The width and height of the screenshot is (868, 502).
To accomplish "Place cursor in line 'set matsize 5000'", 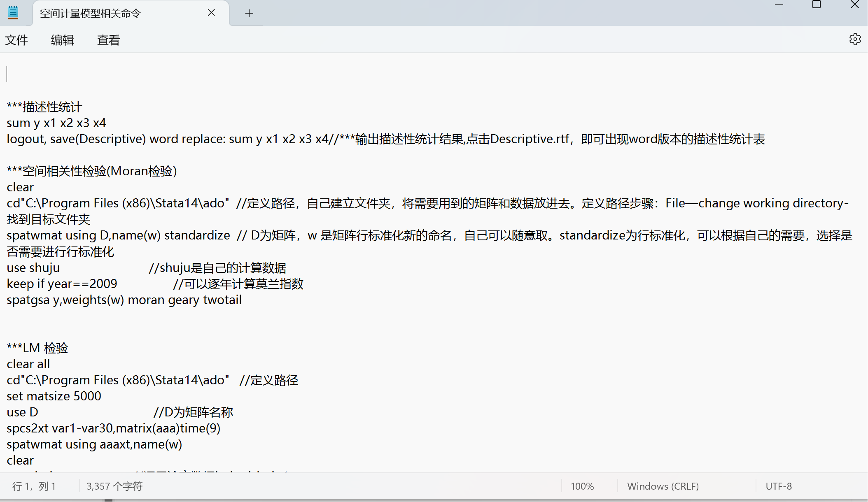I will pos(54,396).
